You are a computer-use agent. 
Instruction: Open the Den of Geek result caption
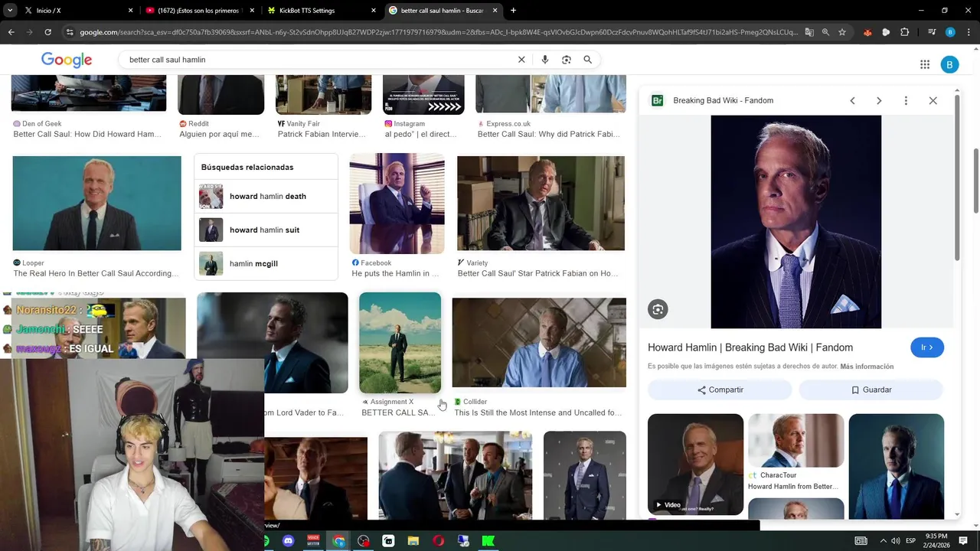coord(87,134)
